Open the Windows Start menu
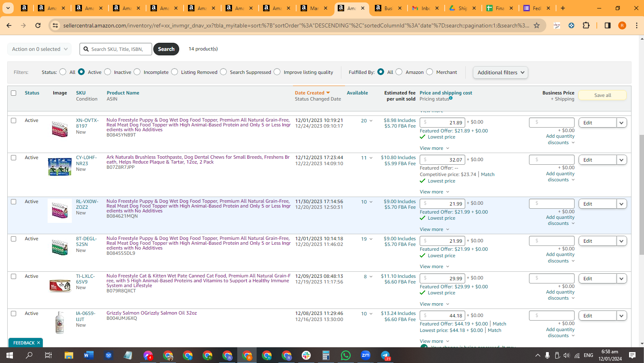 (10, 355)
